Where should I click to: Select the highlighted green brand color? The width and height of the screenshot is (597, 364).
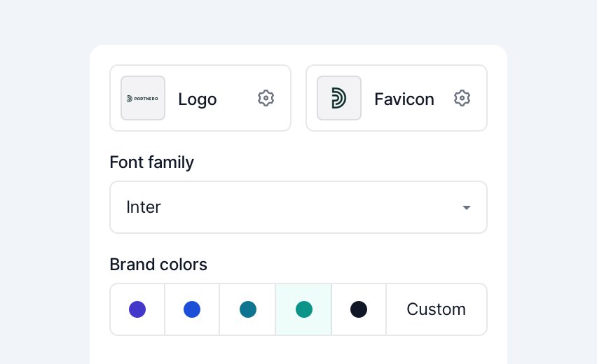coord(304,309)
